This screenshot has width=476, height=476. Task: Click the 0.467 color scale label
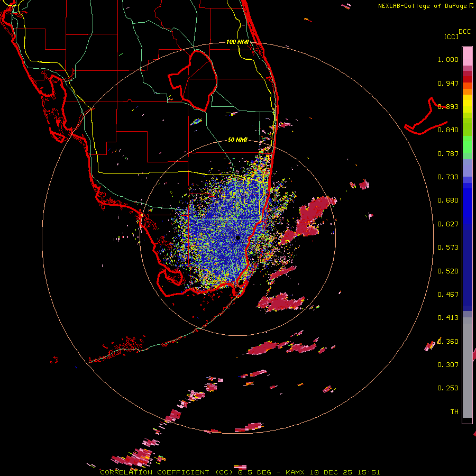(448, 295)
